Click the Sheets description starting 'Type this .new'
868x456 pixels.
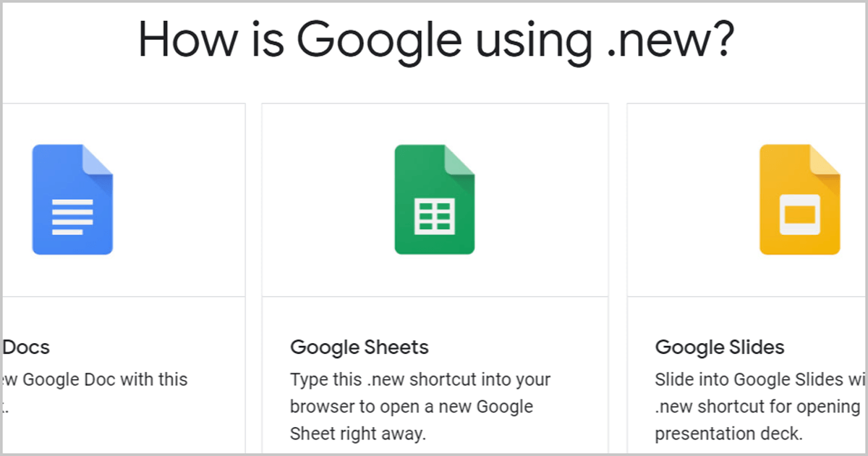pos(420,406)
